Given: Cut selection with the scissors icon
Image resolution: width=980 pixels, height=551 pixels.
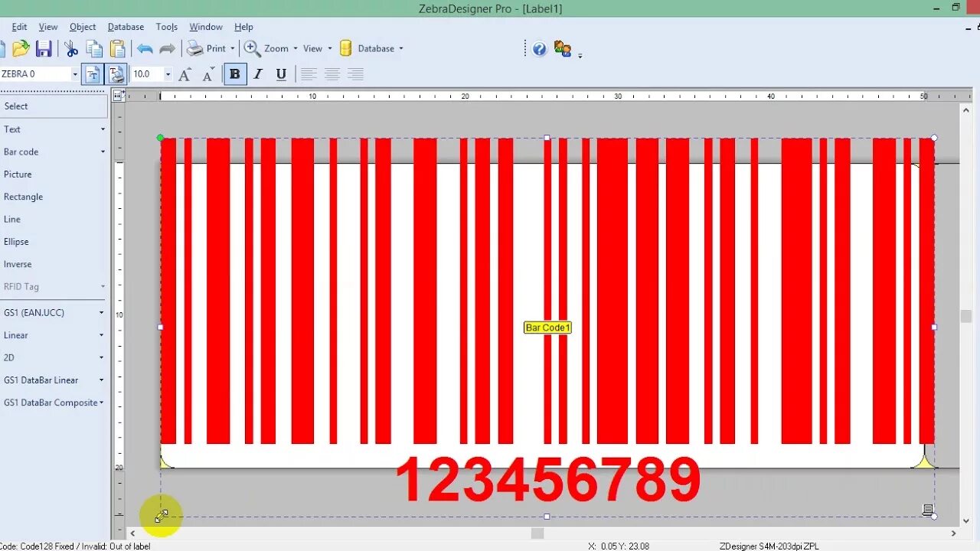Looking at the screenshot, I should click(71, 49).
